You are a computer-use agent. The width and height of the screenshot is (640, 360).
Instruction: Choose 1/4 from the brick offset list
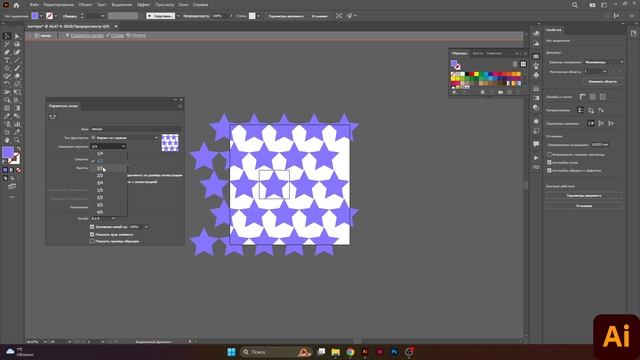click(x=100, y=154)
